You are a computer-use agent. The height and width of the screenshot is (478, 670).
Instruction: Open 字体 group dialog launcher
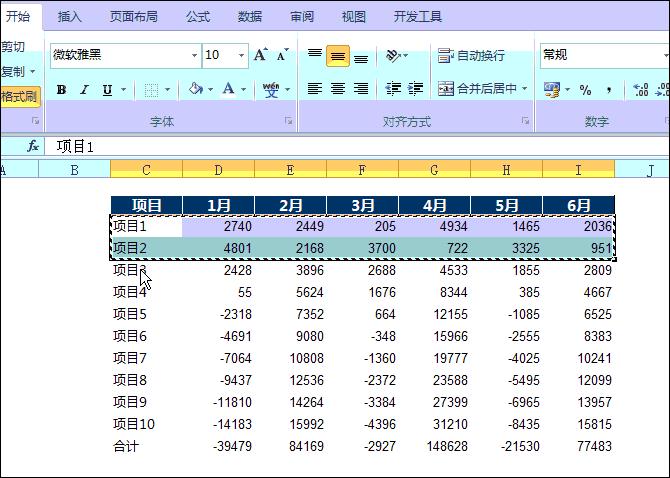click(289, 121)
